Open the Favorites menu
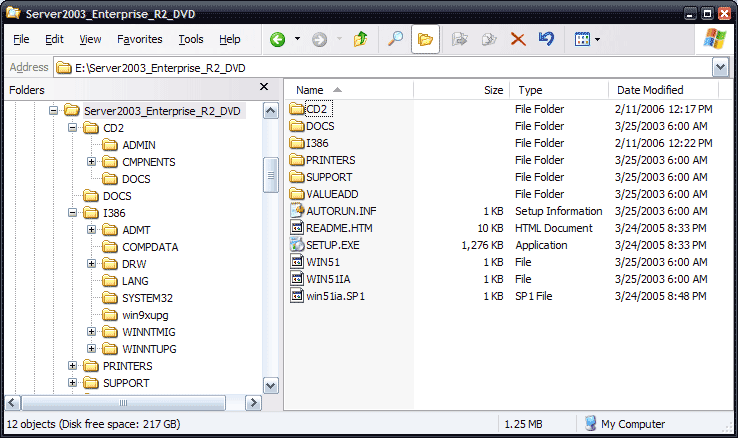Screen dimensions: 738x438 coord(139,40)
